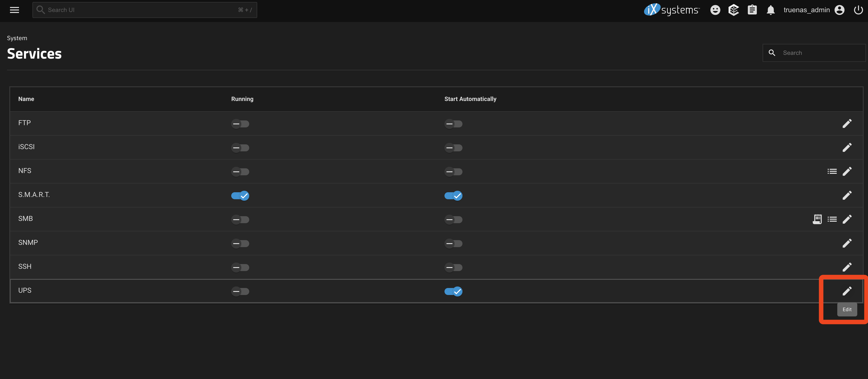Image resolution: width=868 pixels, height=379 pixels.
Task: Edit the FTP service settings
Action: pyautogui.click(x=847, y=123)
